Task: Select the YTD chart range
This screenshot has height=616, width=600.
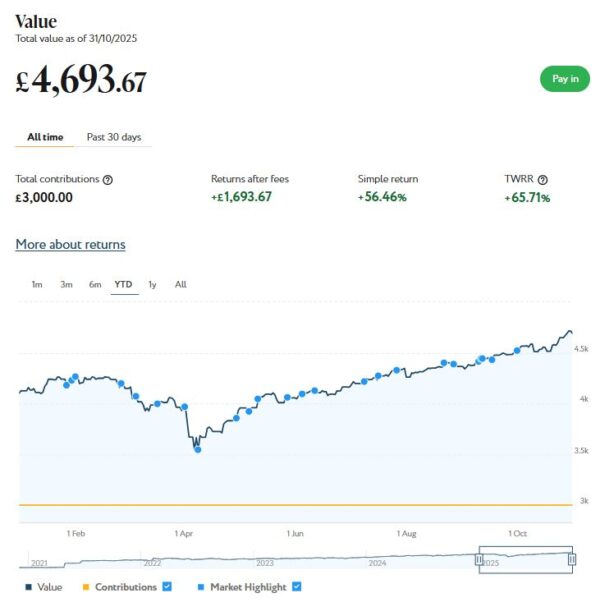Action: coord(124,284)
